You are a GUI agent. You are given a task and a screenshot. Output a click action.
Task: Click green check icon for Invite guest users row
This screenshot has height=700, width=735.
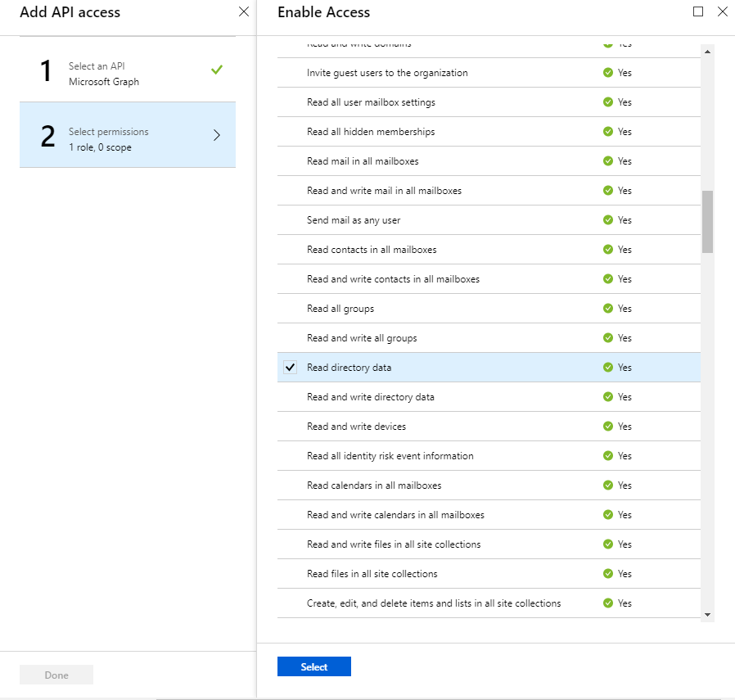point(608,73)
